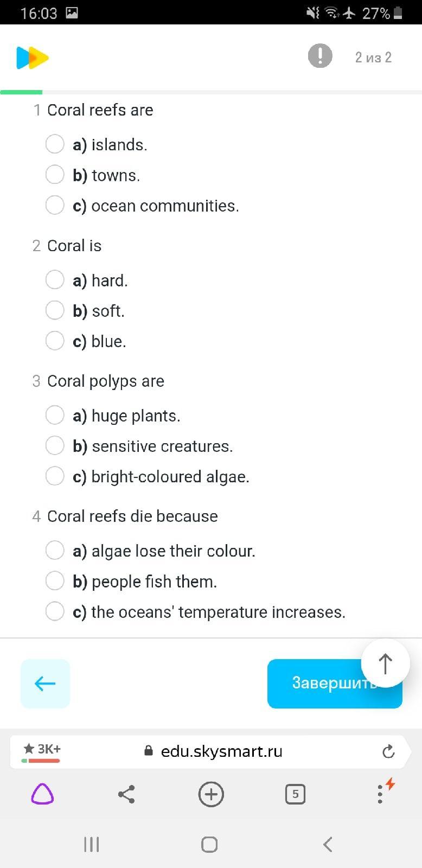
Task: Tap the share icon in browser bar
Action: (x=126, y=795)
